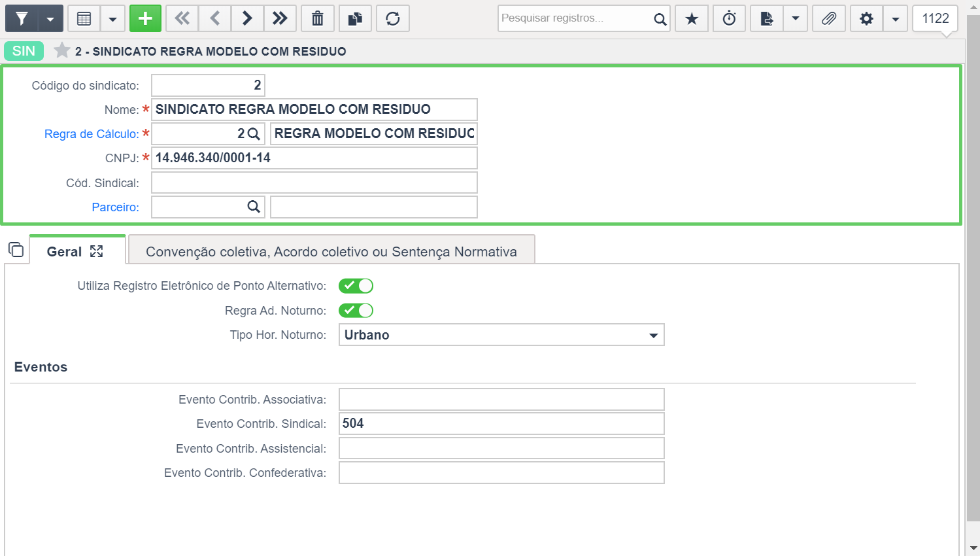Viewport: 980px width, 556px height.
Task: Jump to the last record
Action: [280, 18]
